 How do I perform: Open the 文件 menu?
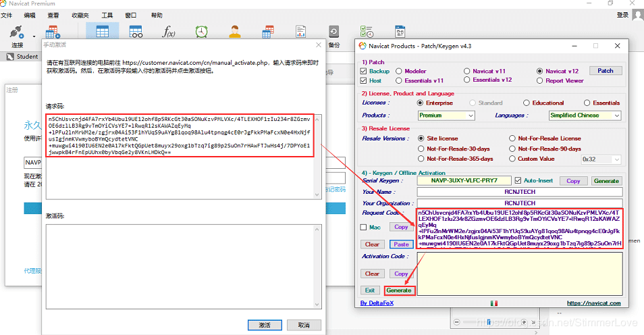(x=7, y=16)
